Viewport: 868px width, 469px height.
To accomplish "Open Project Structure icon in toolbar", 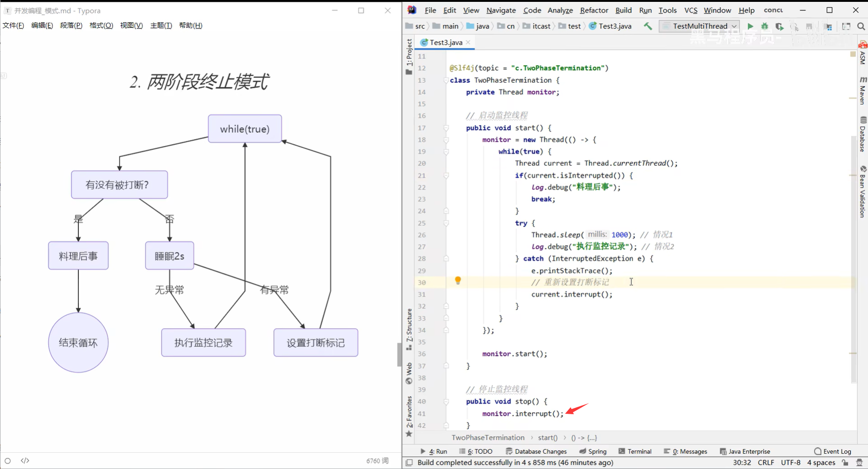I will [828, 26].
